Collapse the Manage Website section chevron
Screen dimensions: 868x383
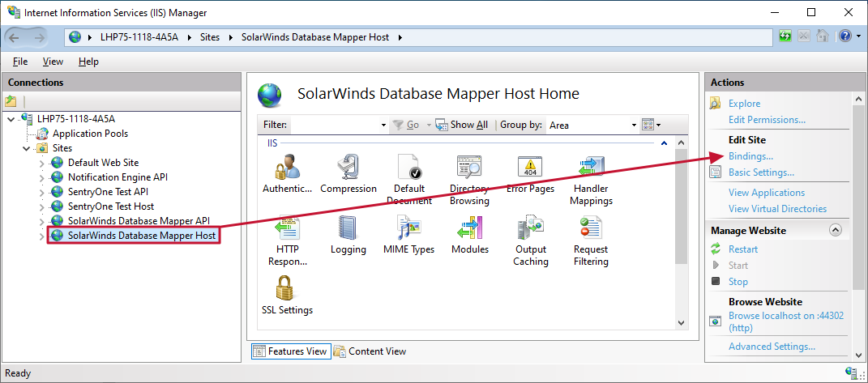click(x=835, y=230)
